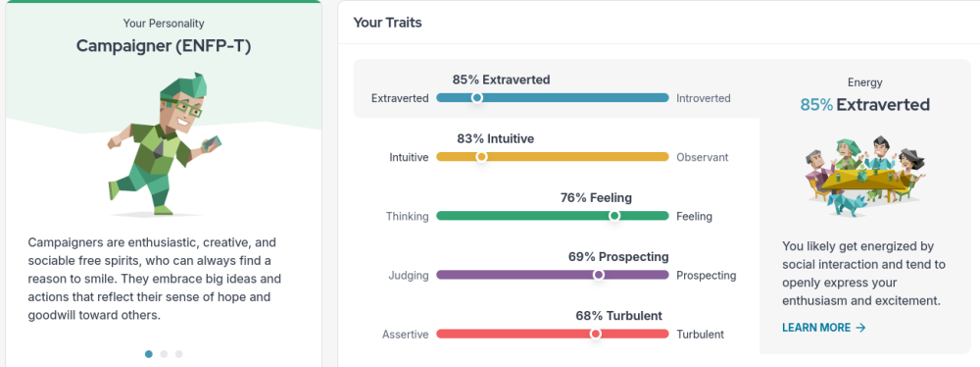Image resolution: width=980 pixels, height=367 pixels.
Task: Click the Feeling slider handle on green bar
Action: point(614,216)
